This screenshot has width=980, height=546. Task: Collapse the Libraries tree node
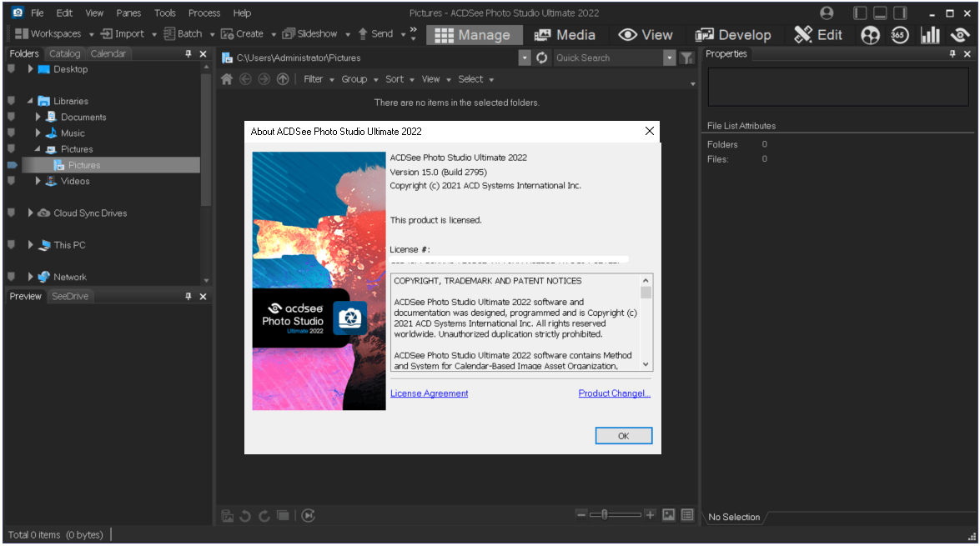coord(30,101)
